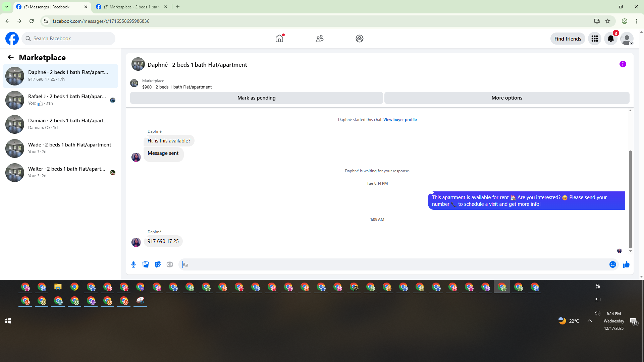Open Facebook notifications bell
Screen dimensions: 644x362
pyautogui.click(x=610, y=39)
